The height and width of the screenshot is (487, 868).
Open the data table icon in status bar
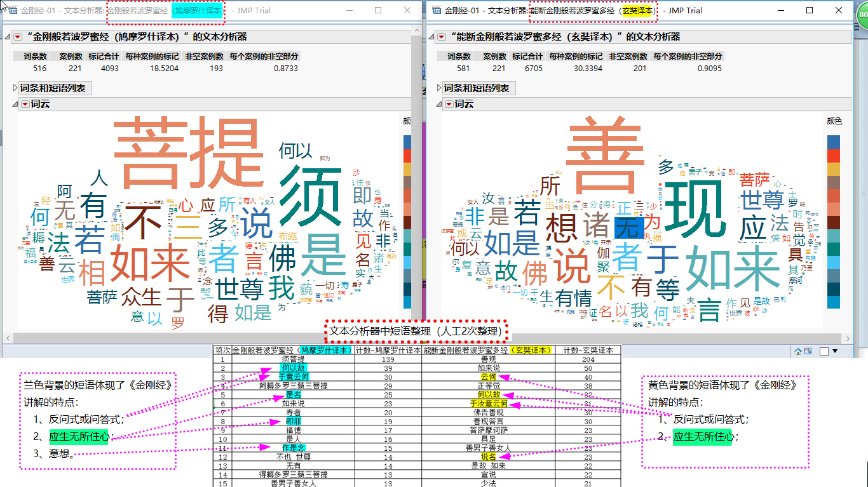point(808,351)
